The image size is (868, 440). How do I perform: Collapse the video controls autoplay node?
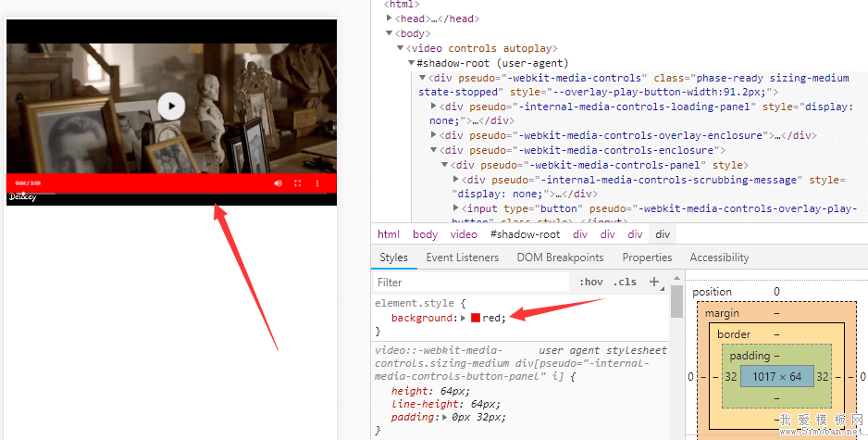(401, 48)
